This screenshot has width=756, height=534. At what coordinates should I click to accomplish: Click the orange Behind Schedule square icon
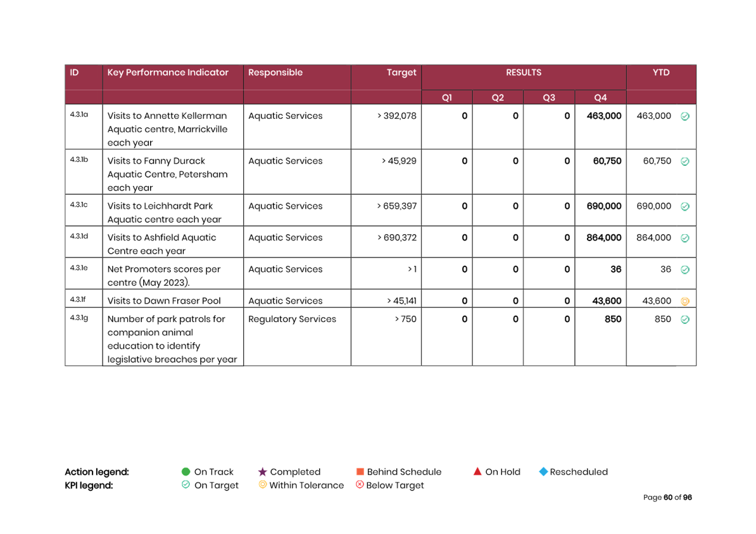[x=360, y=472]
